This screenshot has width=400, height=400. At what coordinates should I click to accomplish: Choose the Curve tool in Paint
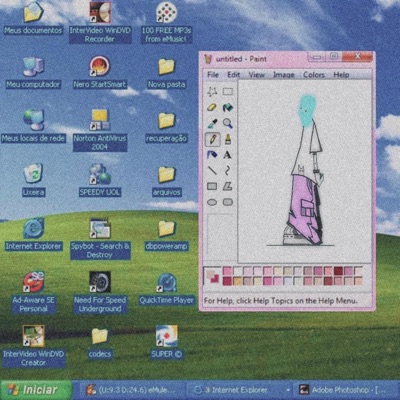pos(228,170)
